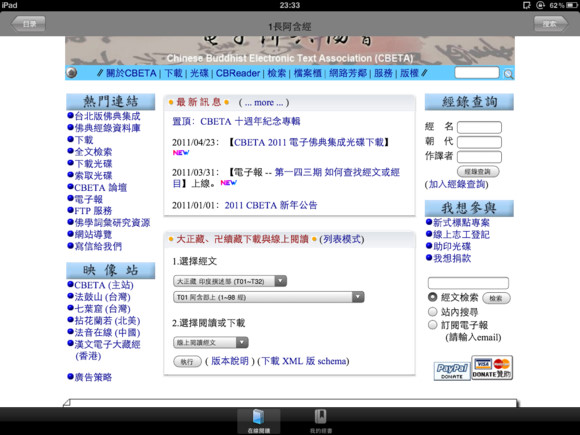
Task: Tap the search magnifier icon in blue bar
Action: tap(509, 74)
